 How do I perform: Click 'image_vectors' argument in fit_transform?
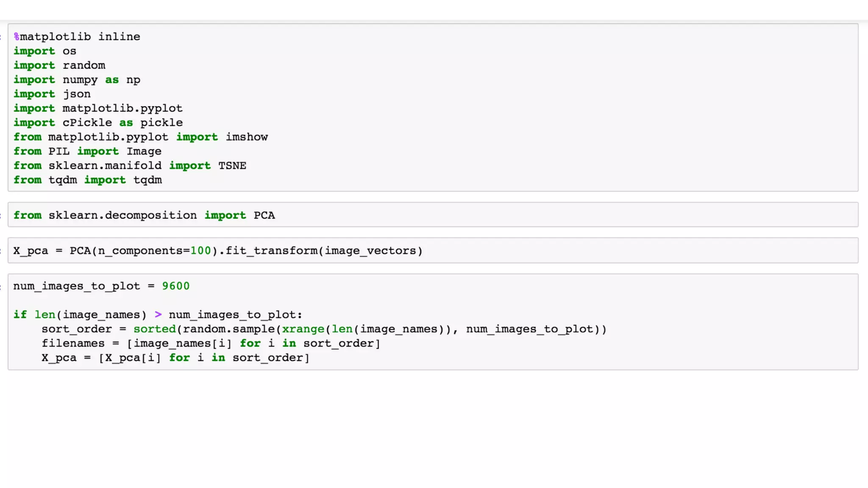[x=370, y=251]
